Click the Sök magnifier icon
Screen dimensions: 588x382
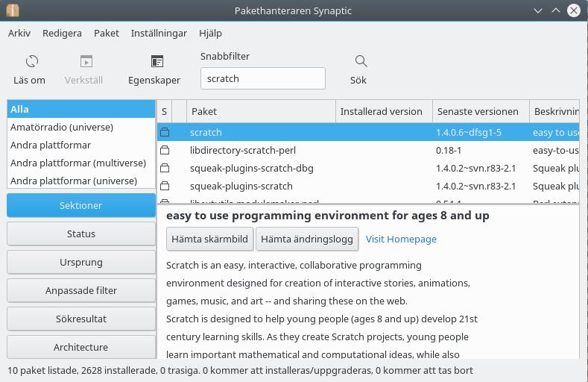pos(361,61)
